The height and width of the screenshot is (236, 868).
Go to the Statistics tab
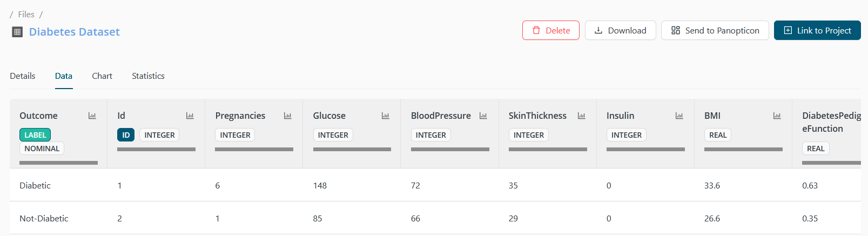point(148,76)
